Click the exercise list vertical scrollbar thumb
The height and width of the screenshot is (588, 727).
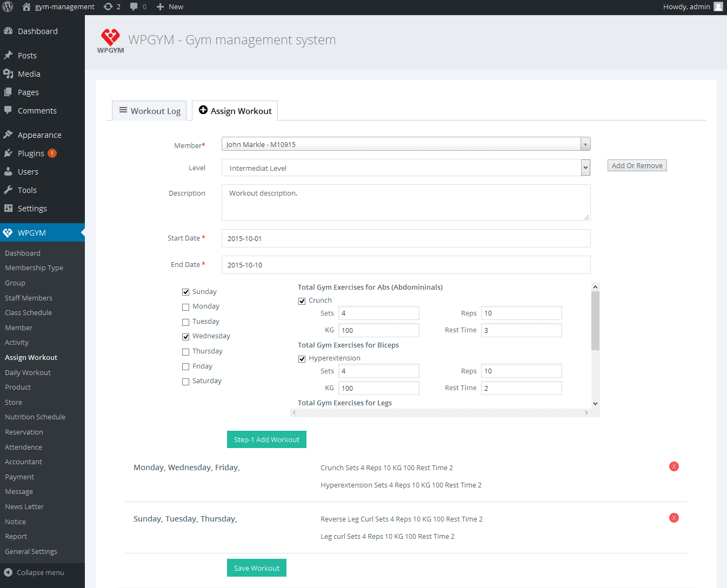(595, 321)
